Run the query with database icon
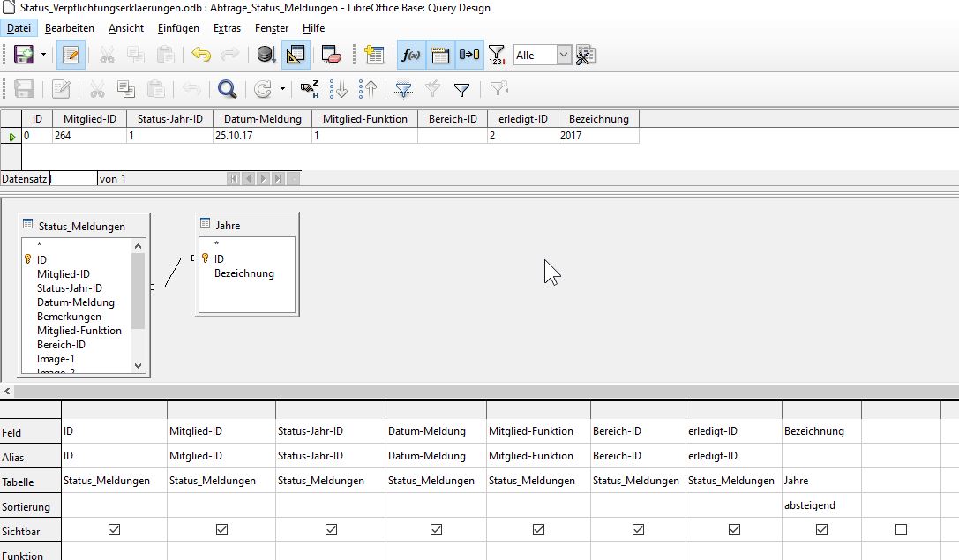The width and height of the screenshot is (959, 560). (x=266, y=55)
